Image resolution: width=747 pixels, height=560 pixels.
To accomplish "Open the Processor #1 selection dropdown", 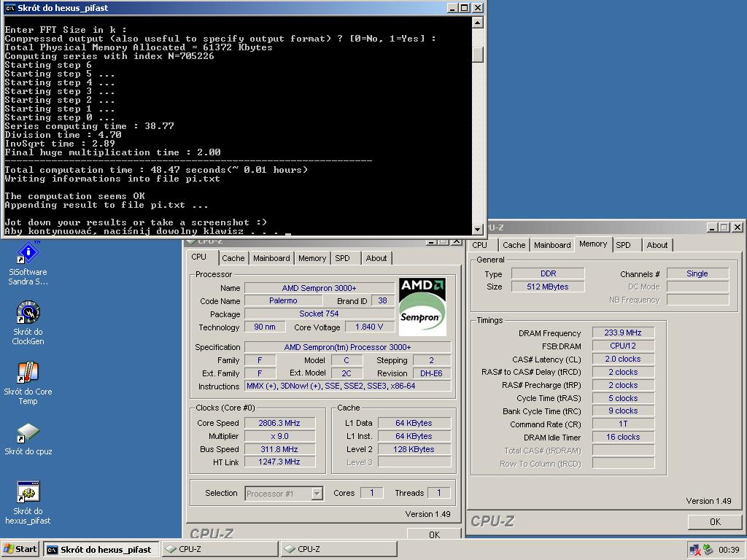I will point(285,494).
